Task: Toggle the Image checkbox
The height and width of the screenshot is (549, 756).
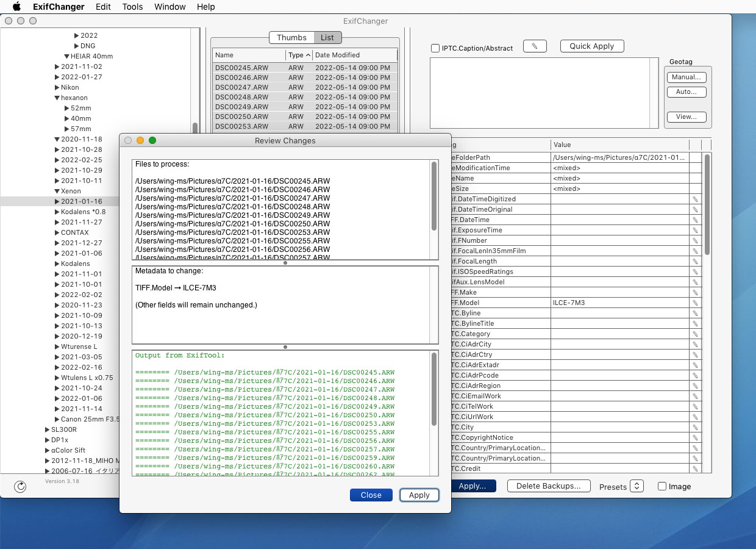Action: 662,487
